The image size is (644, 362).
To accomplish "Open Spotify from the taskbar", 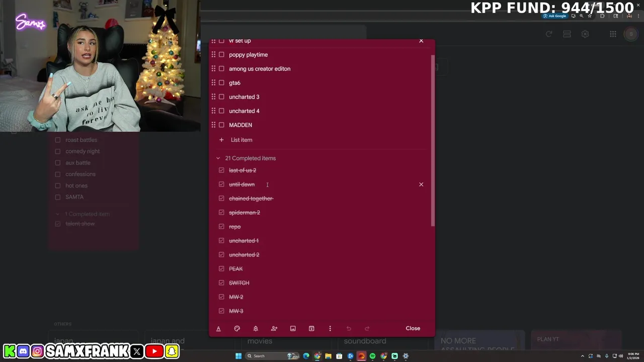I will point(372,356).
